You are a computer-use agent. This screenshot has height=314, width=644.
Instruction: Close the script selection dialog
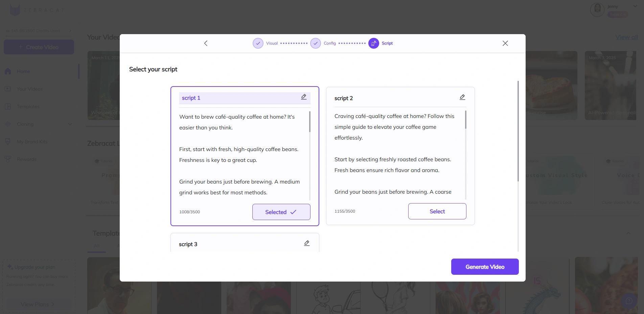505,43
